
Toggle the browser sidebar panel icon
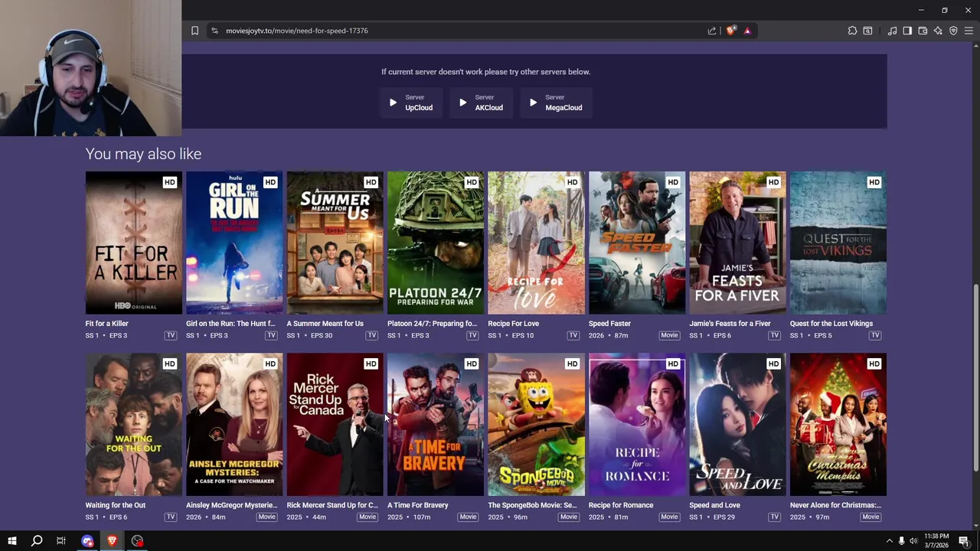(907, 31)
